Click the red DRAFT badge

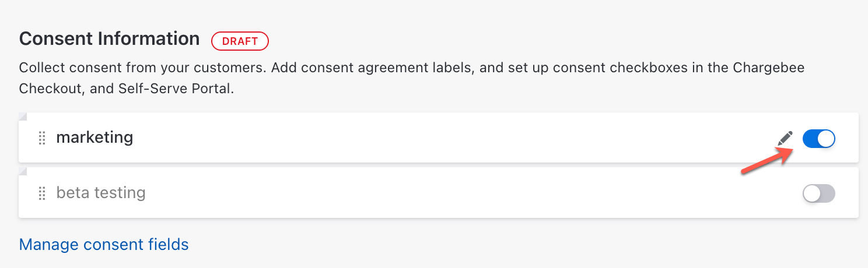coord(240,41)
